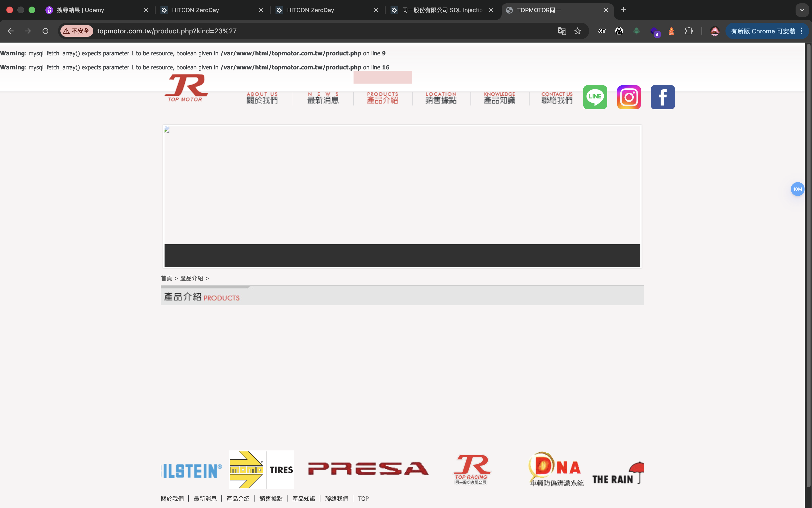Image resolution: width=812 pixels, height=508 pixels.
Task: Open the orange lighthouse extension icon
Action: click(671, 31)
